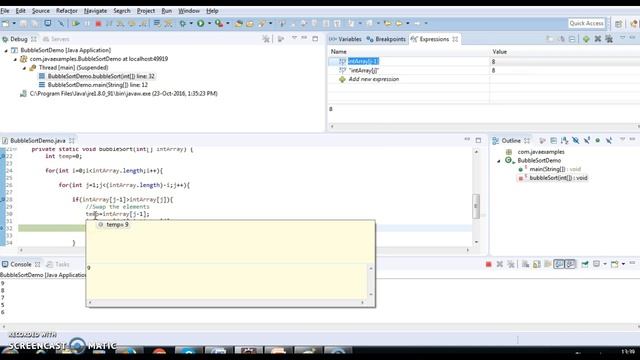Click console Remove Launch X icon
The image size is (640, 360).
tap(500, 264)
